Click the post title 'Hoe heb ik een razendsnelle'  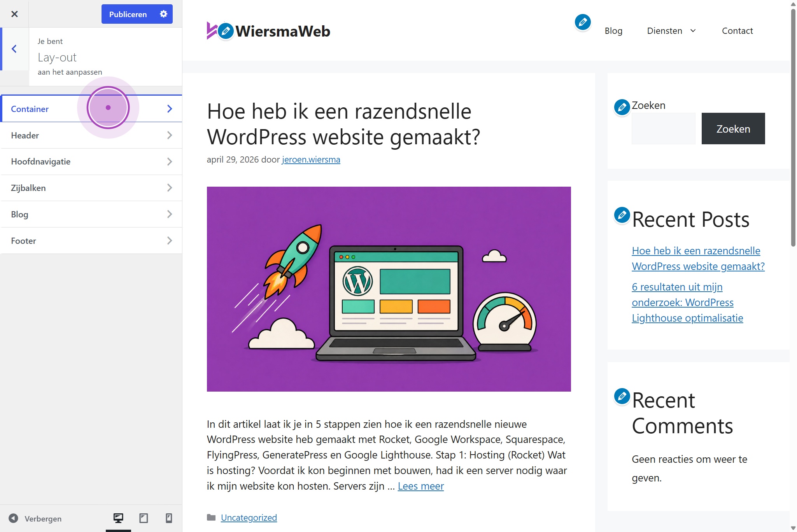343,124
